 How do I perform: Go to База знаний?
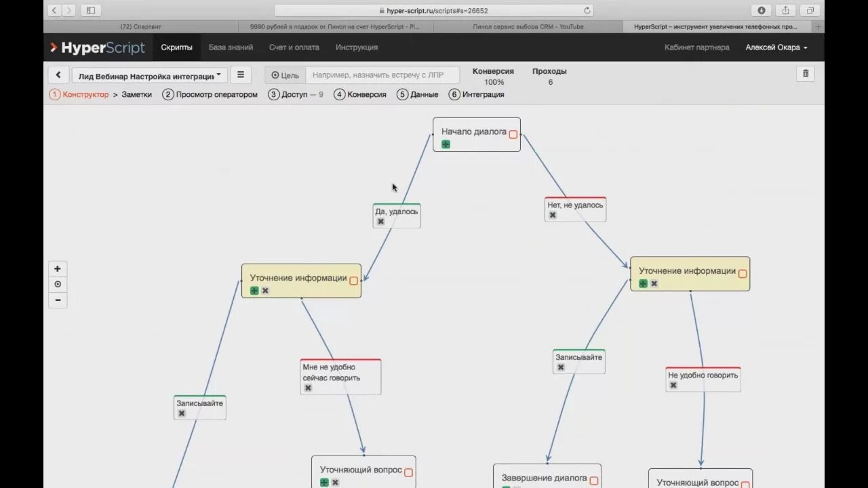pos(231,47)
